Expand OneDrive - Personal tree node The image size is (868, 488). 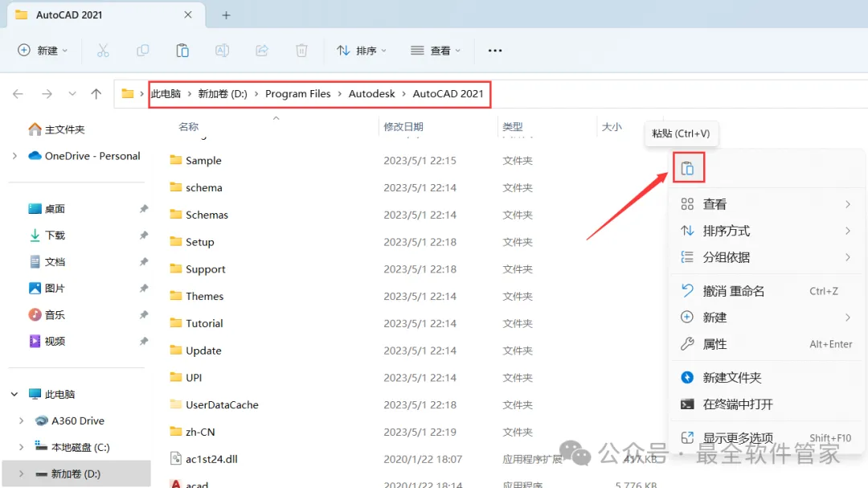(14, 156)
